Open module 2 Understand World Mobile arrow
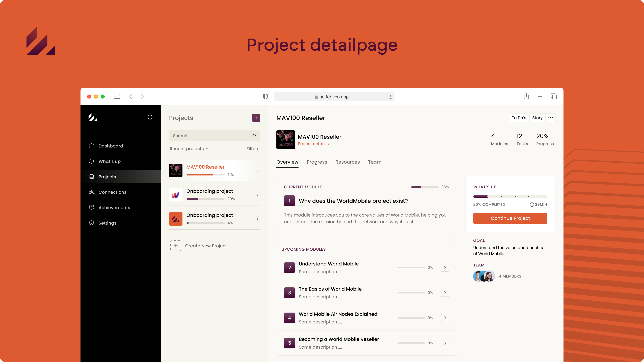 pos(445,268)
